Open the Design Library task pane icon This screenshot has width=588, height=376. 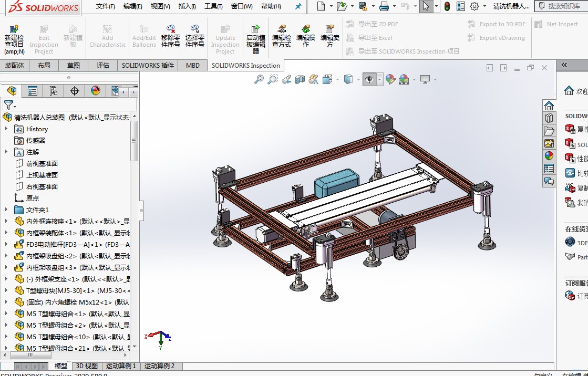click(549, 118)
